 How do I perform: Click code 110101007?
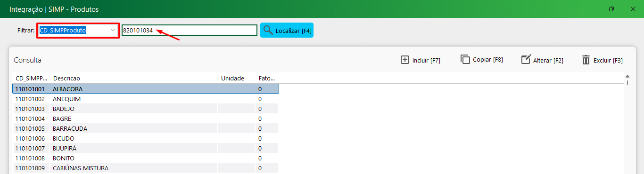(30, 148)
